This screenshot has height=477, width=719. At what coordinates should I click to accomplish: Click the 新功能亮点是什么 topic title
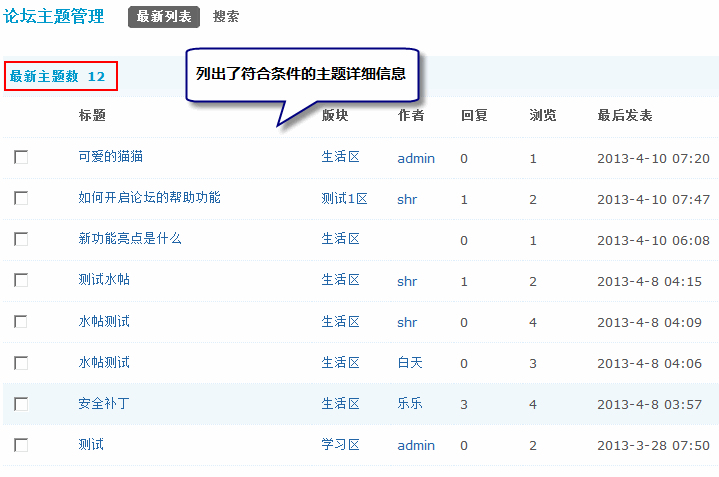click(130, 239)
